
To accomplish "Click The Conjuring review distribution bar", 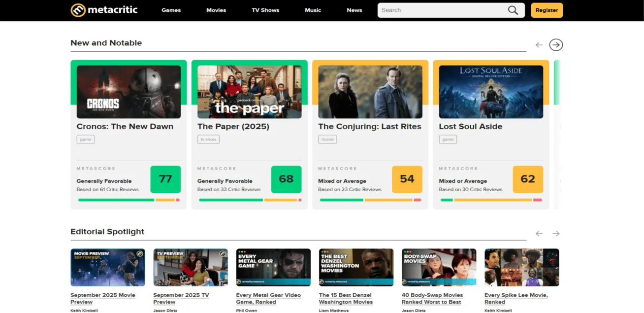I will pyautogui.click(x=371, y=200).
